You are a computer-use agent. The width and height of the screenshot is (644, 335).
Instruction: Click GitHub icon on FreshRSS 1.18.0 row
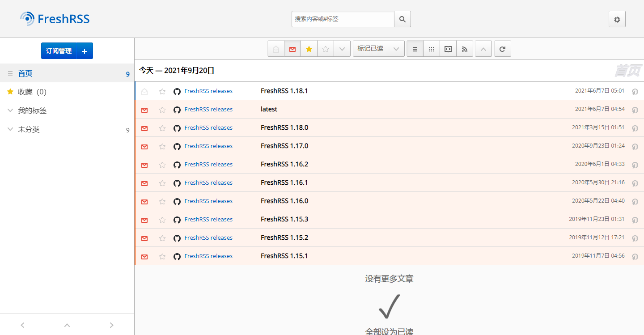click(x=177, y=128)
